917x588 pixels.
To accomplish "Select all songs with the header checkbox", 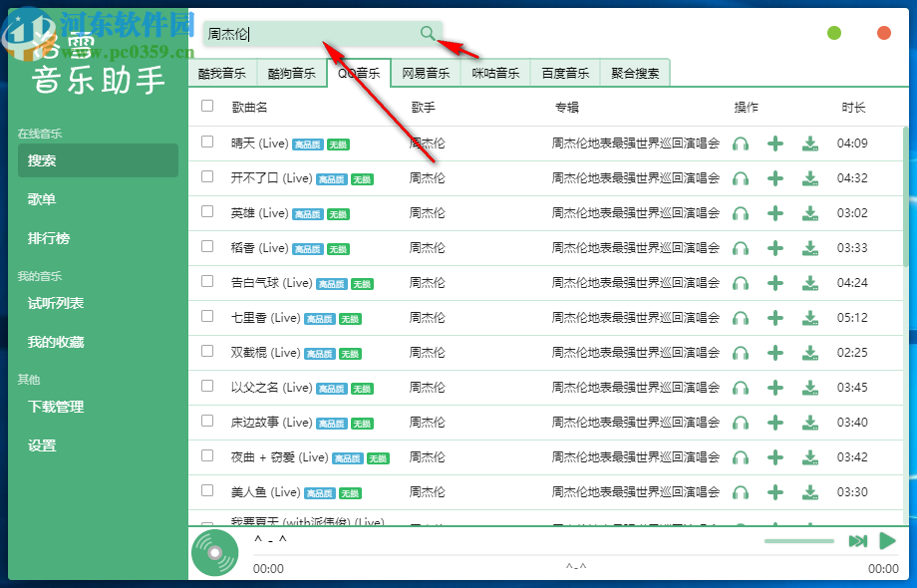I will (x=207, y=108).
